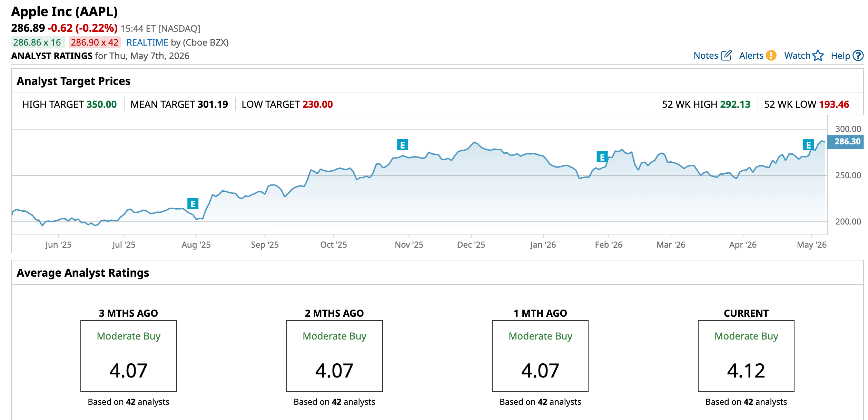Select the 1 MTH AGO rating box
Viewport: 868px width, 420px height.
click(x=540, y=356)
